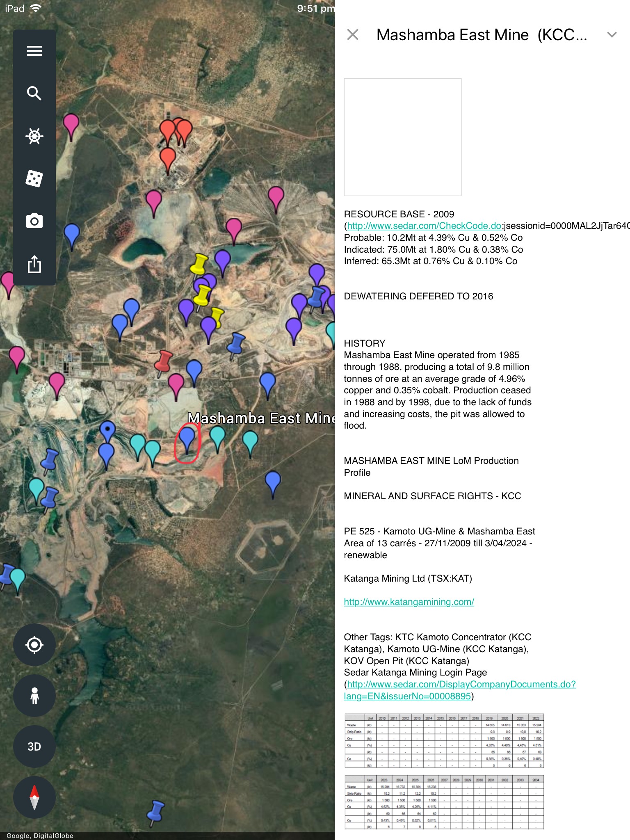Tap the blue pushpin at the map bottom
This screenshot has height=840, width=630.
[155, 813]
